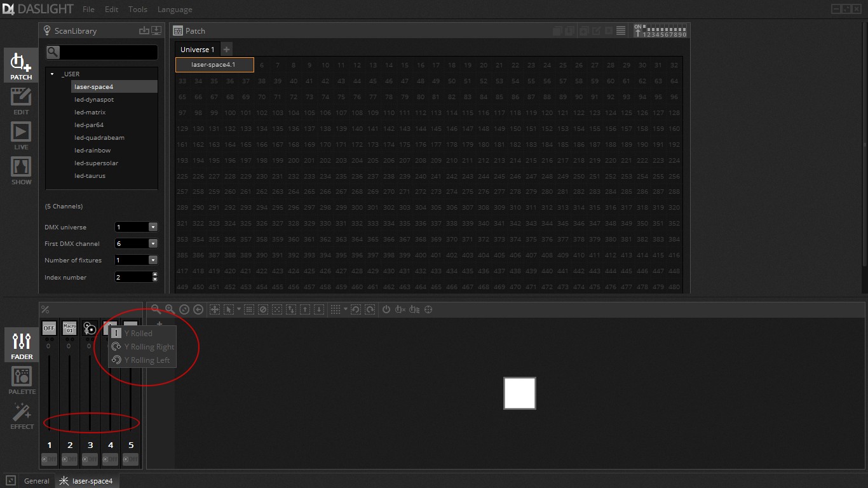Click the Index number stepper arrows
The width and height of the screenshot is (868, 488).
click(x=154, y=277)
